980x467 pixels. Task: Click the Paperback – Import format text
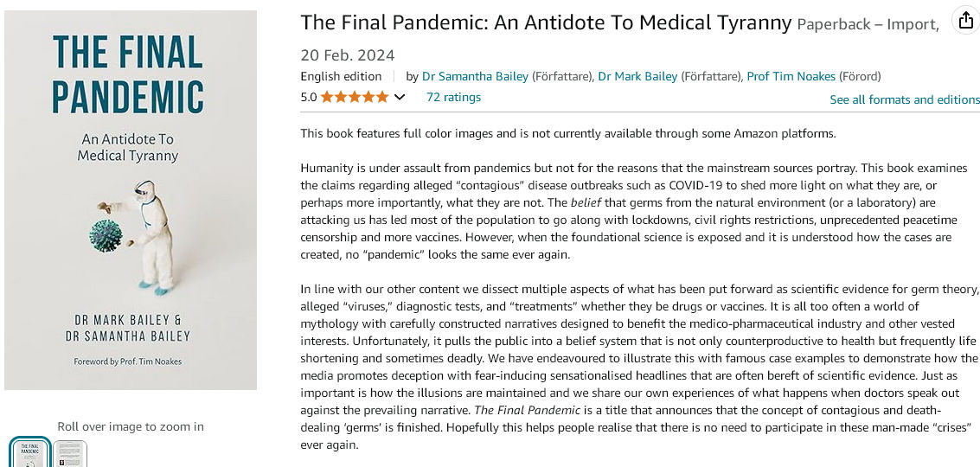(868, 24)
